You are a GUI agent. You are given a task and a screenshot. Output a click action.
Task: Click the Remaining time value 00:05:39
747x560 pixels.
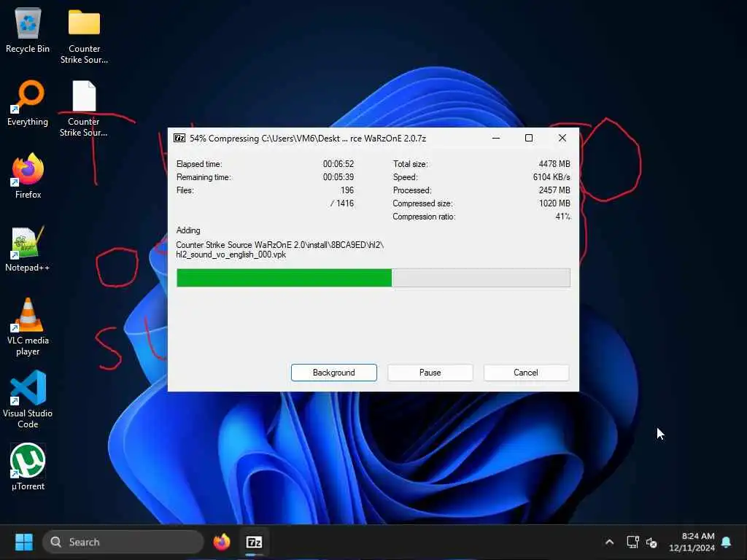click(338, 177)
